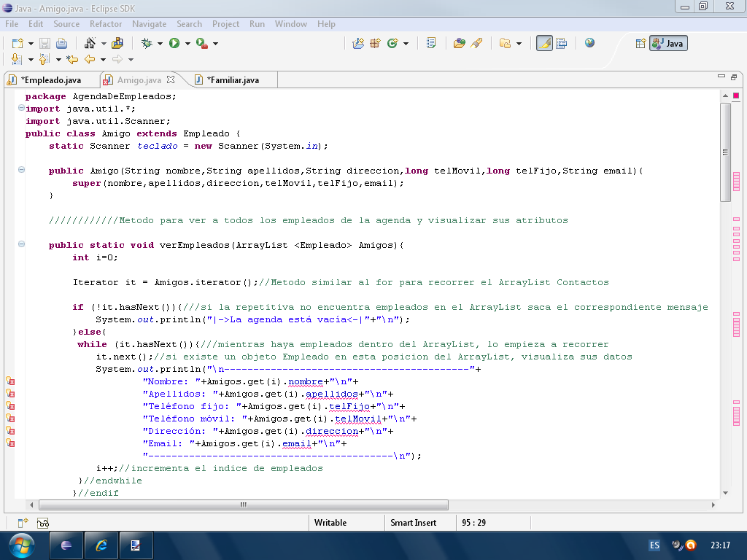Switch to *Empleado.java tab
Viewport: 747px width, 560px height.
(51, 80)
